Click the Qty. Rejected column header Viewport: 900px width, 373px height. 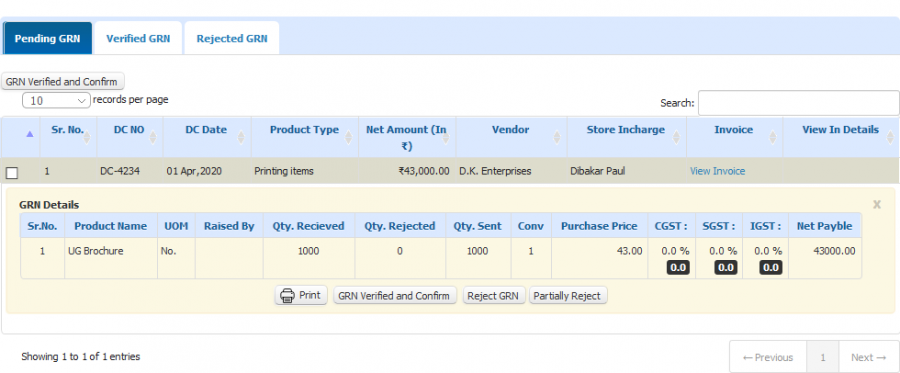399,226
